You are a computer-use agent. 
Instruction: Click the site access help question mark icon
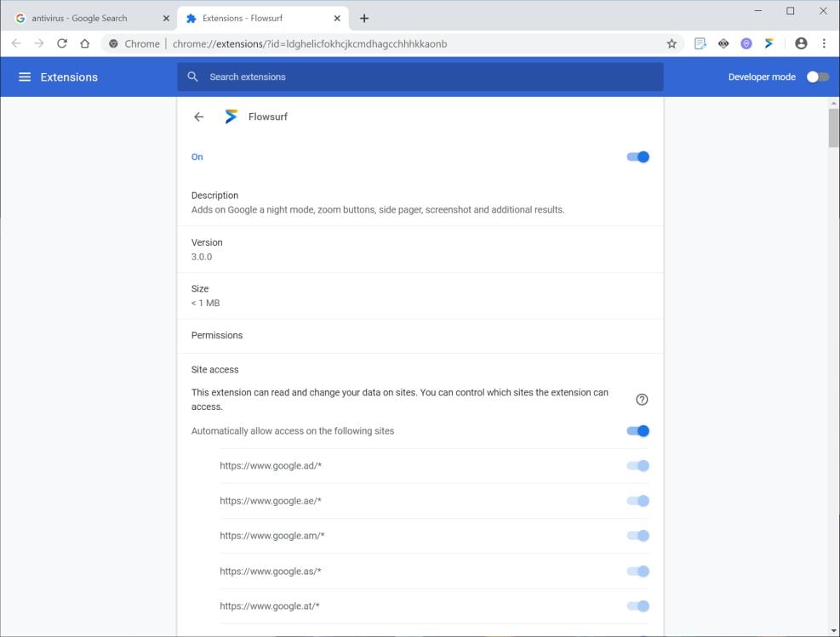pyautogui.click(x=642, y=400)
